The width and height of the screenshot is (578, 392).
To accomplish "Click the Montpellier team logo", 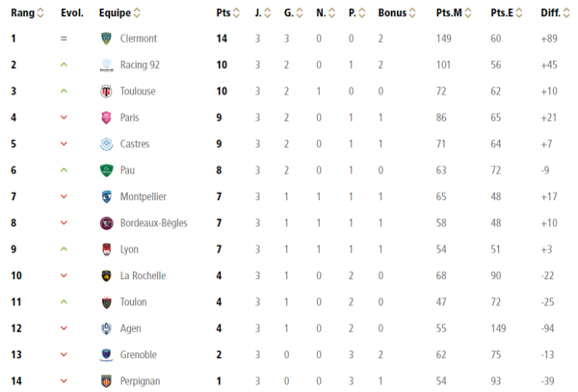I will [x=107, y=196].
